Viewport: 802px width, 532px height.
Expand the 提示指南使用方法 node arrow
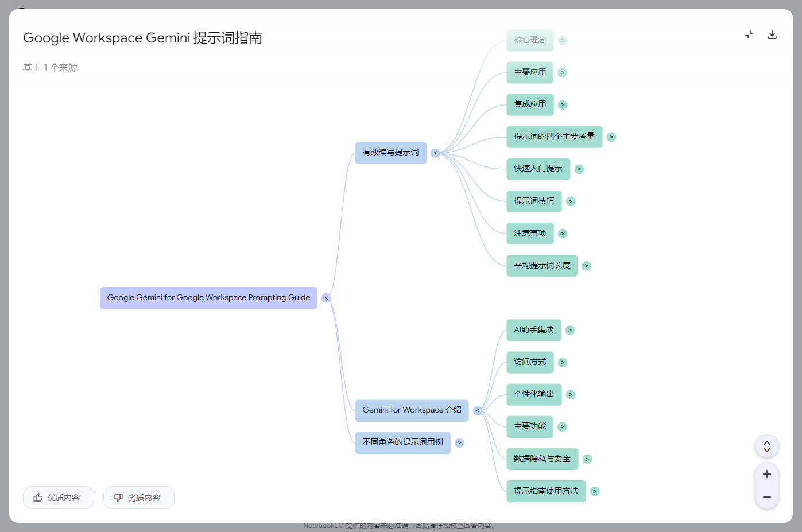coord(595,491)
